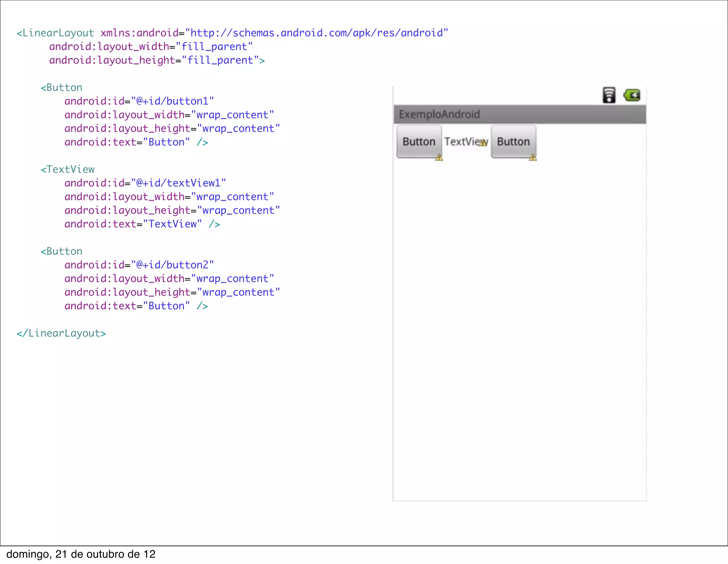Click empty white area of phone preview

tap(519, 320)
